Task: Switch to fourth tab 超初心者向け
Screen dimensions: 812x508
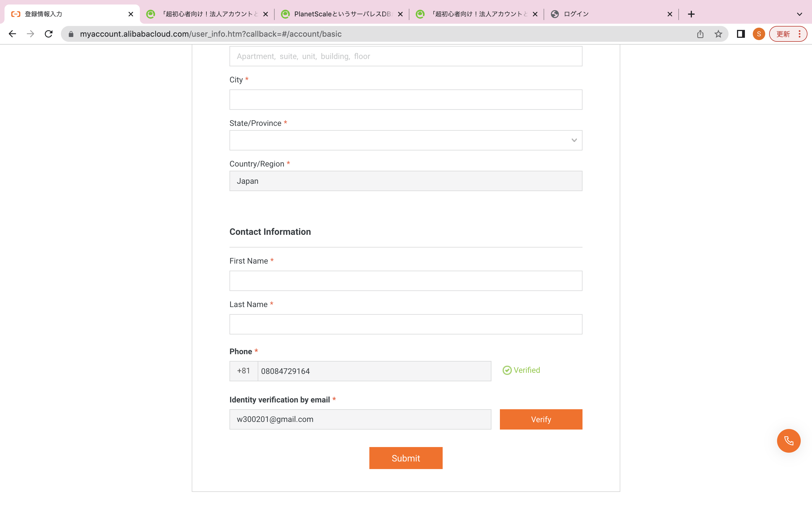Action: (x=476, y=14)
